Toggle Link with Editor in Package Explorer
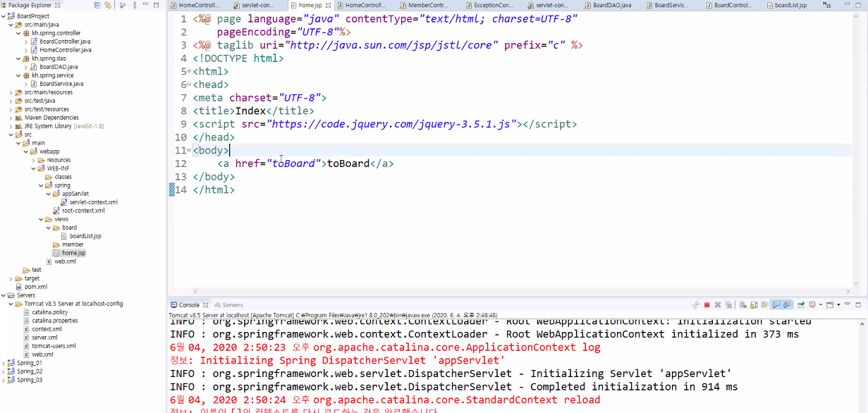This screenshot has width=868, height=413. point(108,5)
